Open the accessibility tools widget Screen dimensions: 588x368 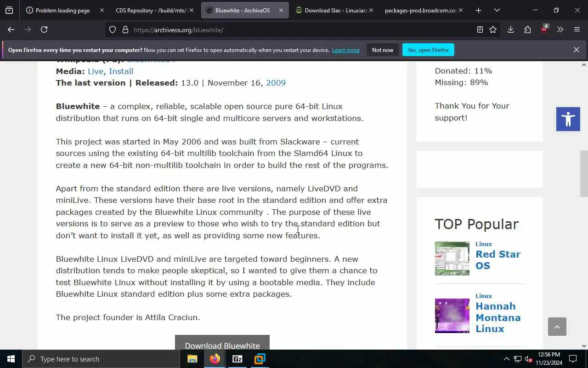[568, 119]
